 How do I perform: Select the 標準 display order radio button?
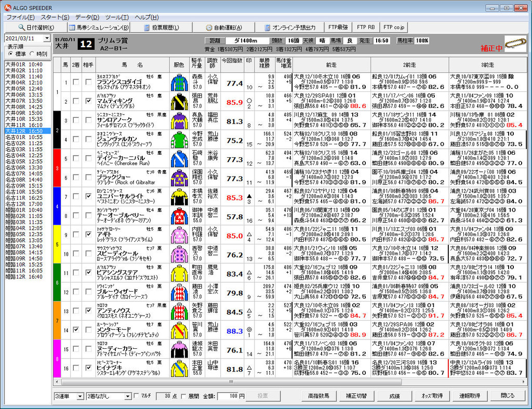(10, 53)
